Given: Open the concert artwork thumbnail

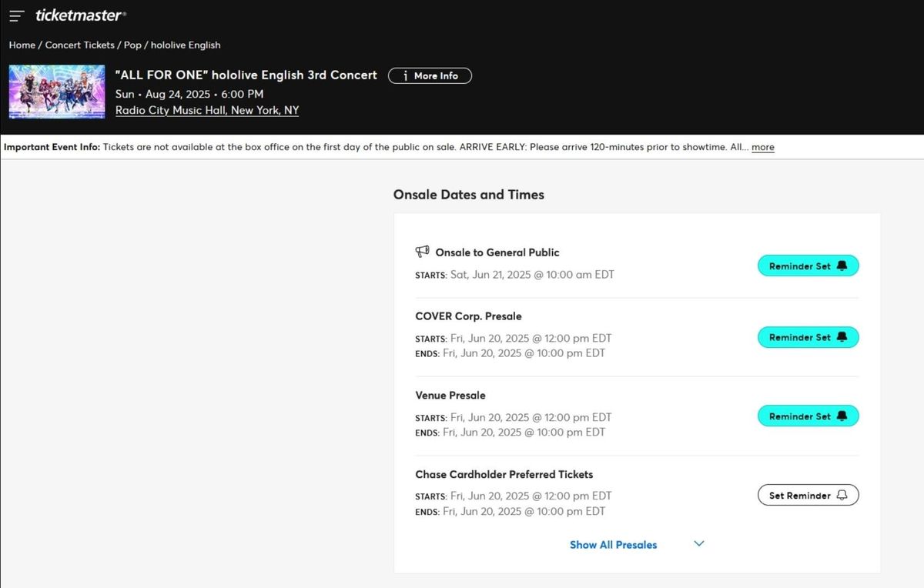Looking at the screenshot, I should pyautogui.click(x=57, y=91).
